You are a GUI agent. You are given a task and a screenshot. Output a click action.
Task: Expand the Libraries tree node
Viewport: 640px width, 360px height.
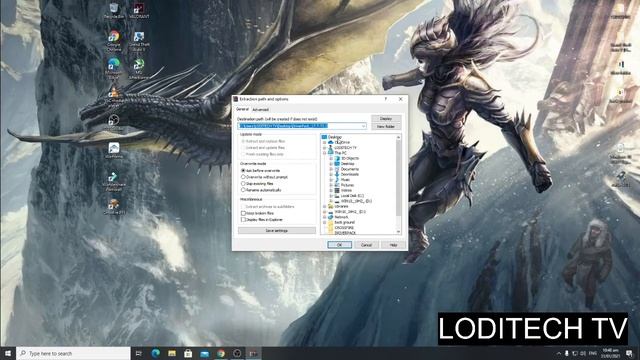click(x=325, y=207)
